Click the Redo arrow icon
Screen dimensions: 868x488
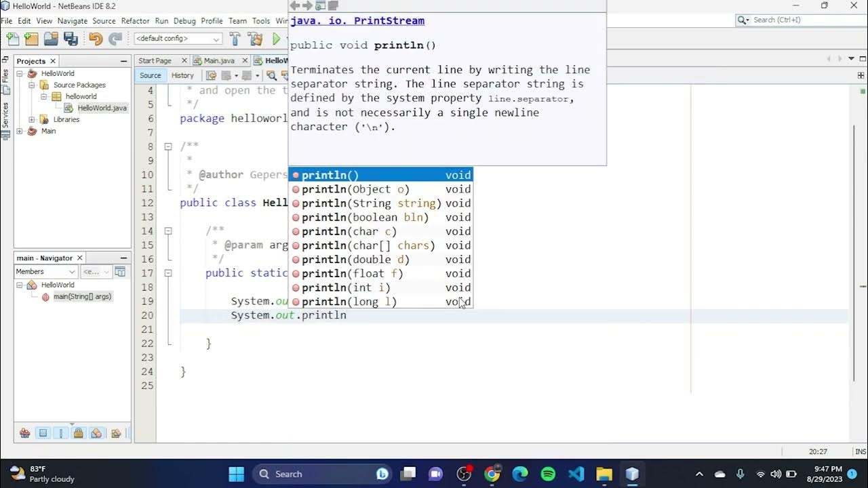(115, 39)
